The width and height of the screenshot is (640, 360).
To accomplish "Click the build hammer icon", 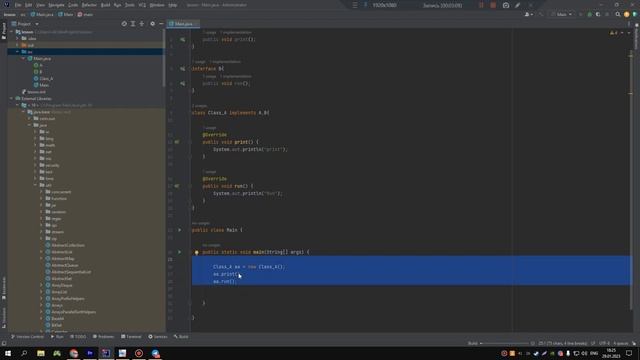I will [x=541, y=14].
